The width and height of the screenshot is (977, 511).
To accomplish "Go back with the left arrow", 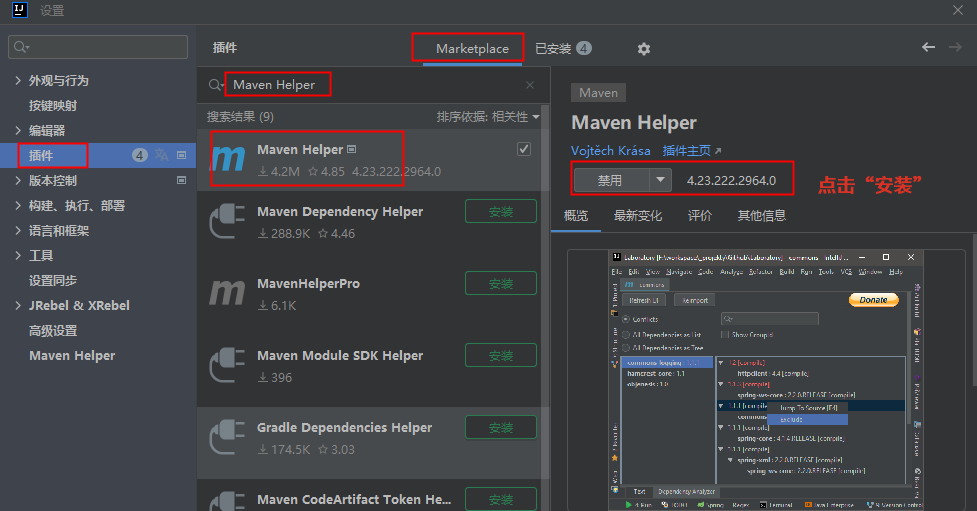I will tap(928, 47).
